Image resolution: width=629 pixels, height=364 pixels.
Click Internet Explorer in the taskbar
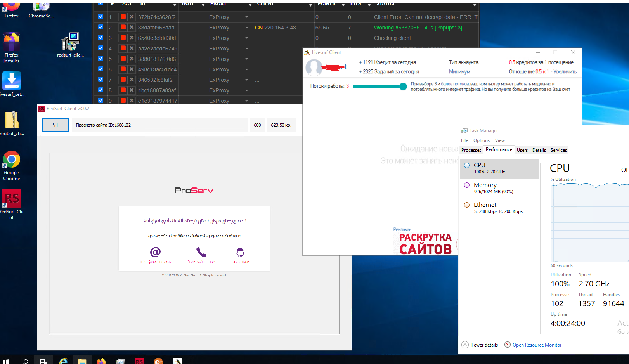[63, 361]
